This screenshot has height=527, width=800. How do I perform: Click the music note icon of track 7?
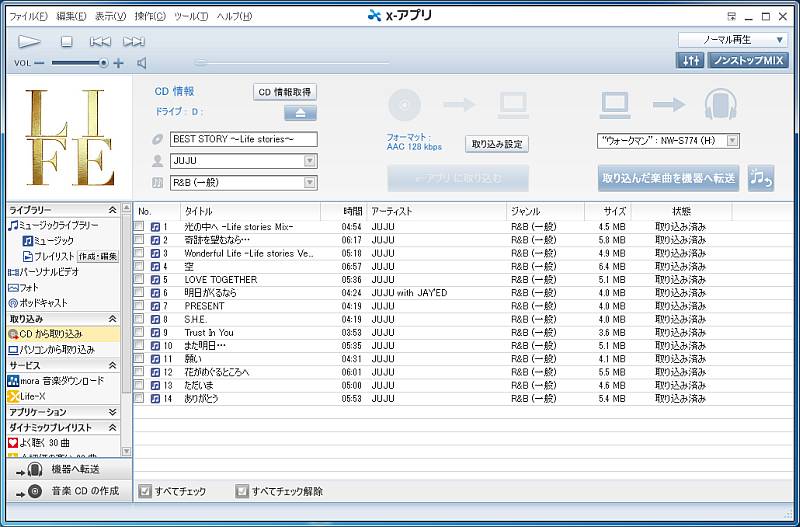(156, 306)
